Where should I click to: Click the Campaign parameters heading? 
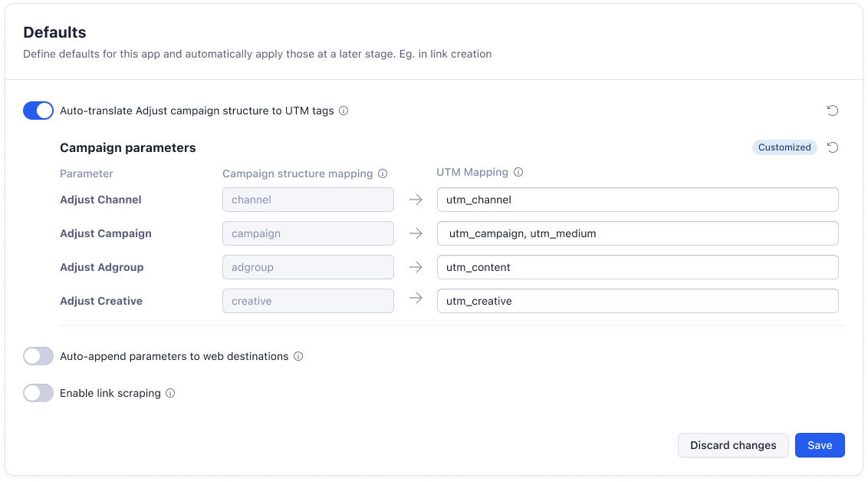click(128, 148)
